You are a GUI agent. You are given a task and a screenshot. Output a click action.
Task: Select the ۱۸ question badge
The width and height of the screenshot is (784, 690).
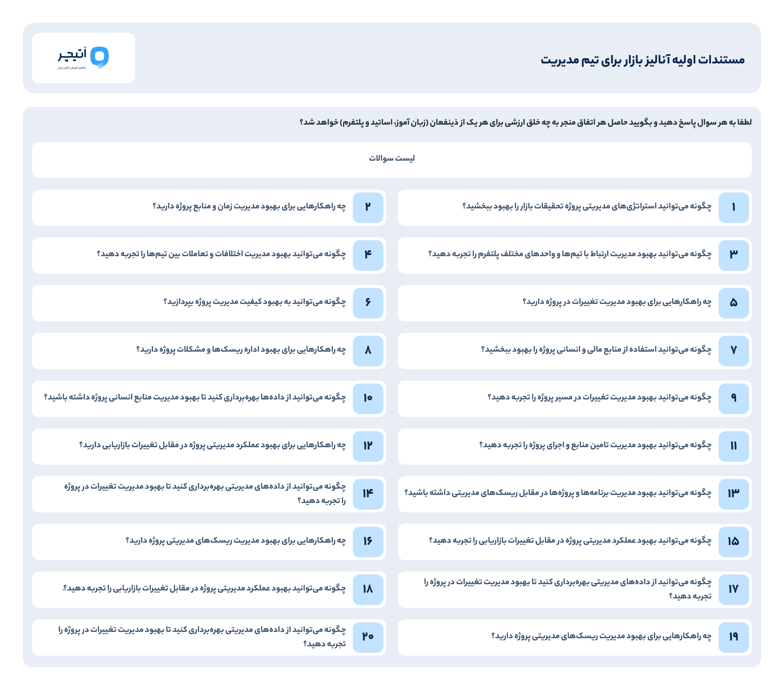point(368,590)
